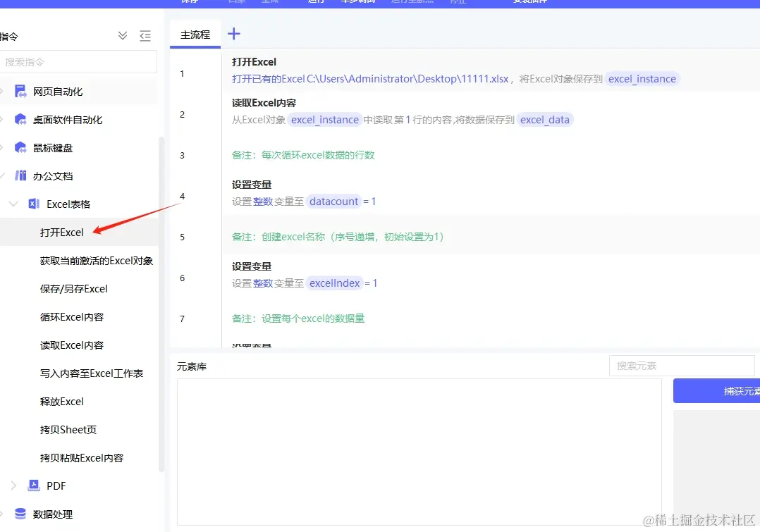
Task: Click line number 1 in flow gutter
Action: click(182, 74)
